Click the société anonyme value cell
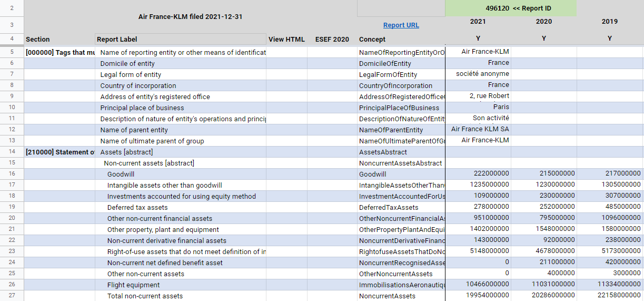The height and width of the screenshot is (301, 644). (x=478, y=74)
